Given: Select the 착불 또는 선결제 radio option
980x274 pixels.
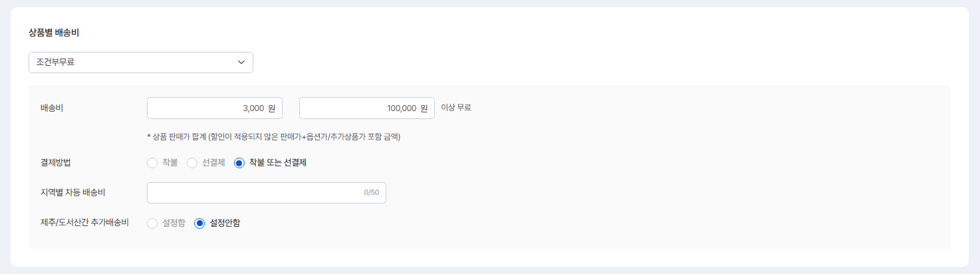Looking at the screenshot, I should point(239,163).
